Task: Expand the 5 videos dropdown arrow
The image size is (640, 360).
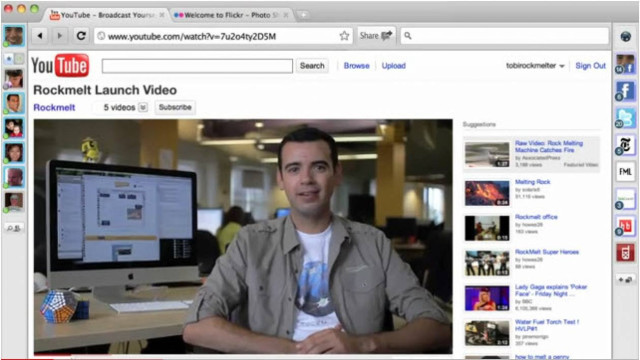Action: [x=143, y=107]
